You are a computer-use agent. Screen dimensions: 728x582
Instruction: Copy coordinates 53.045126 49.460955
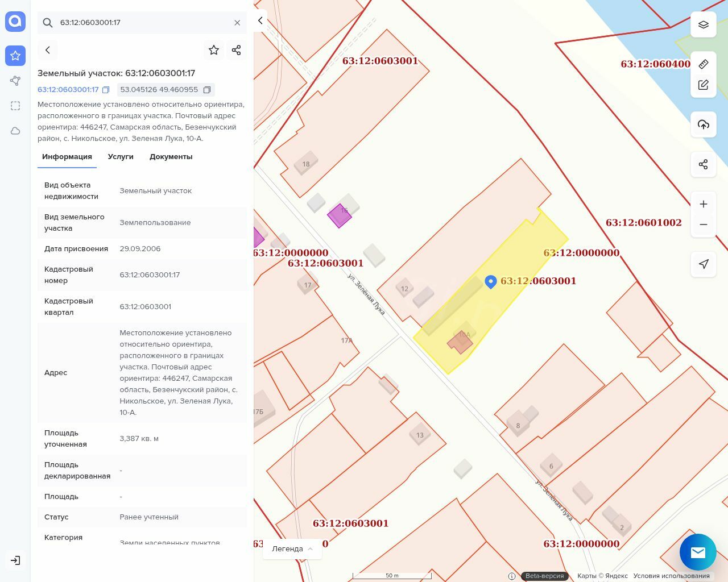pyautogui.click(x=207, y=90)
